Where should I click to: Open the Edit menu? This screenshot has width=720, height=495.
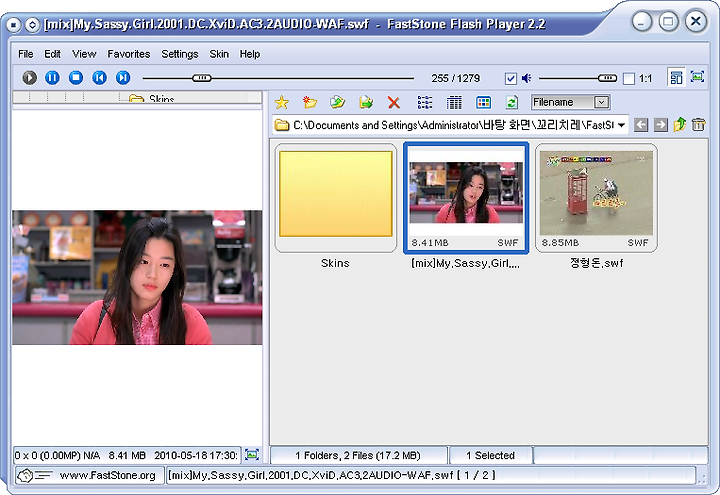click(52, 54)
